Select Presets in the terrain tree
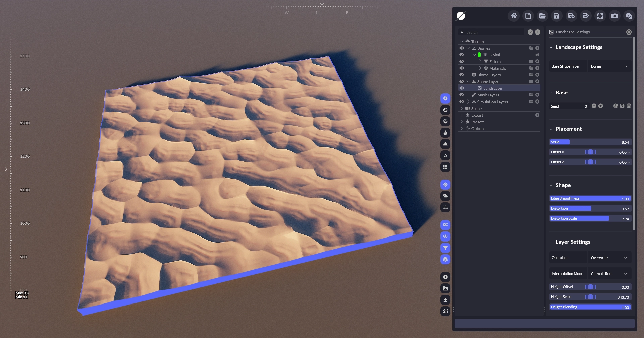The width and height of the screenshot is (644, 338). click(478, 122)
